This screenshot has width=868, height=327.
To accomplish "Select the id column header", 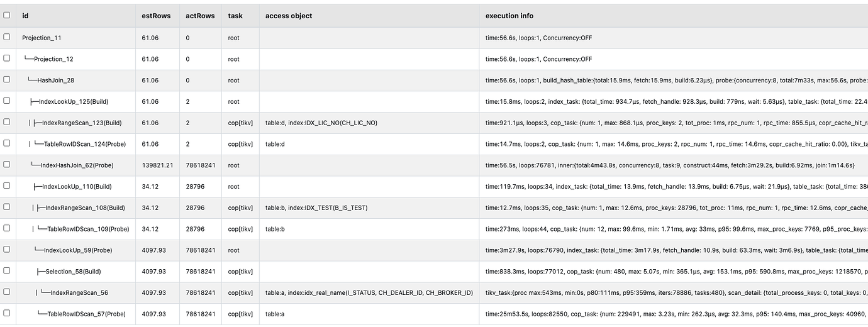I will (x=25, y=16).
